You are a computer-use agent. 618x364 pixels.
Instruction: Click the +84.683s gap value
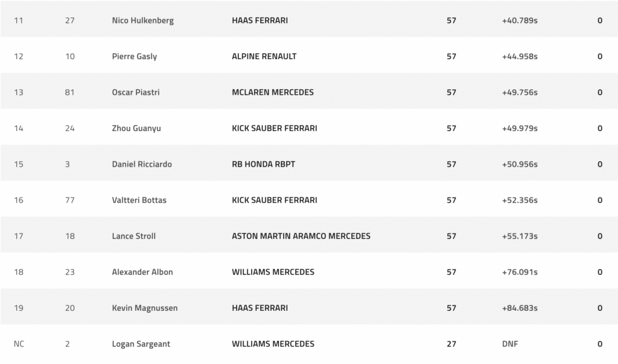coord(520,308)
